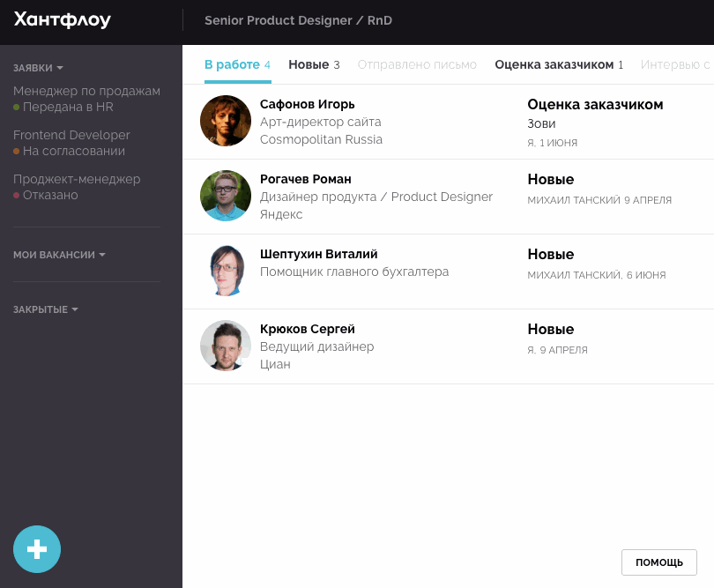Click Шептухин Виталий's avatar photo
714x588 pixels.
point(226,271)
